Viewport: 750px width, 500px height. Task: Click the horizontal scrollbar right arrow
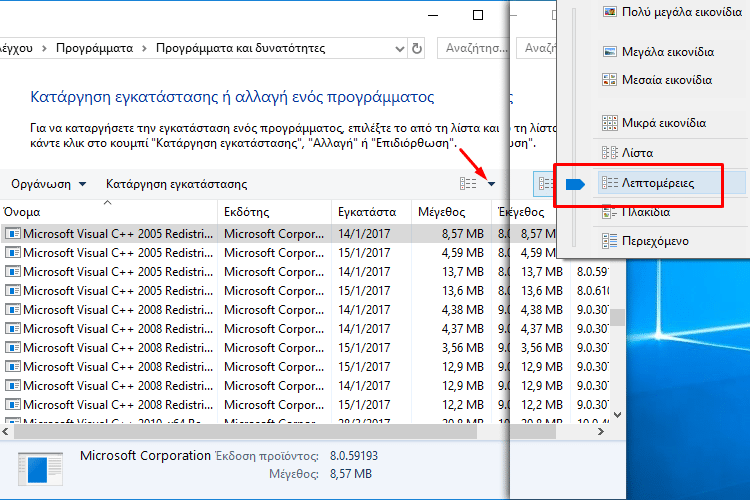601,432
